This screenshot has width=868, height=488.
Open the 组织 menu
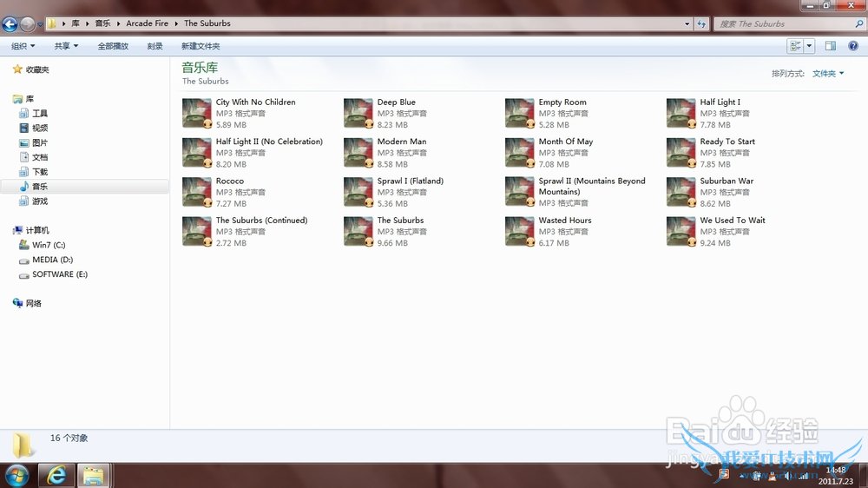23,46
